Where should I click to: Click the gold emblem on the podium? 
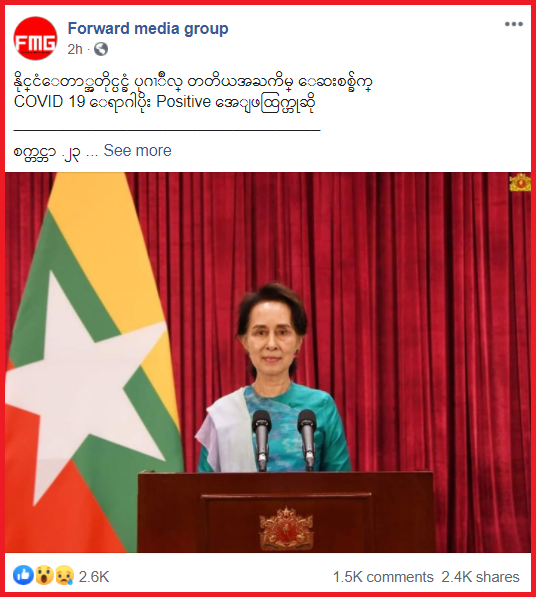(x=286, y=529)
